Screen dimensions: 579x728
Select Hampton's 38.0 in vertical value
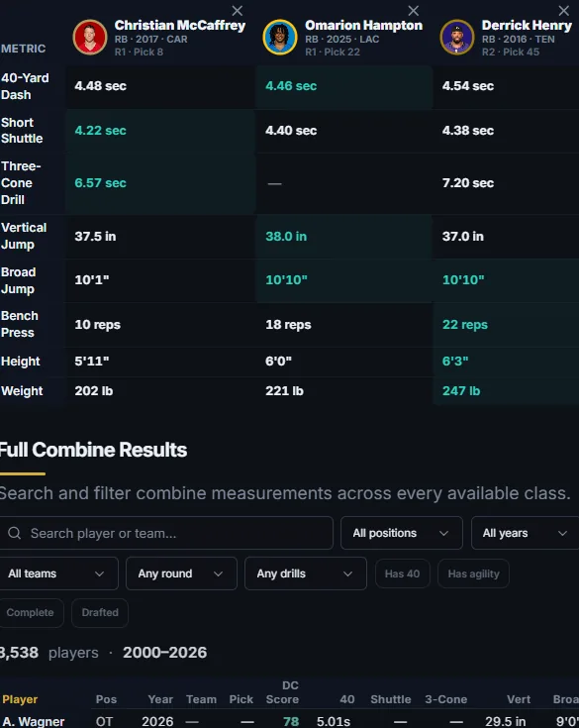[286, 237]
